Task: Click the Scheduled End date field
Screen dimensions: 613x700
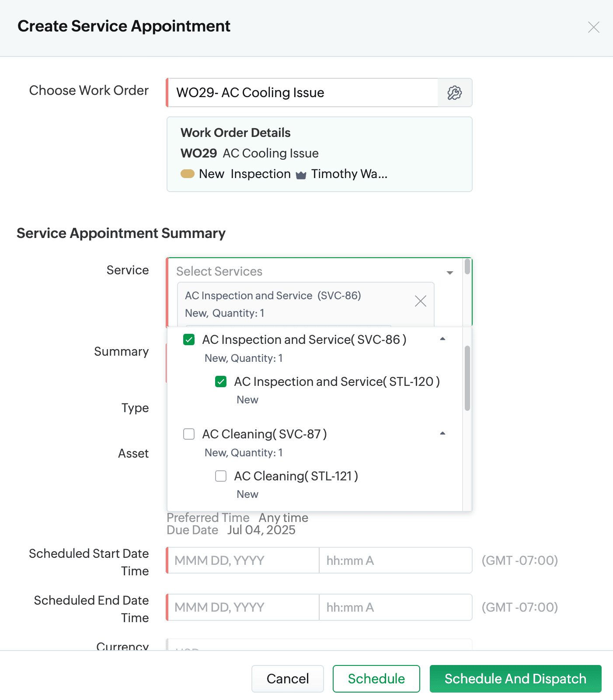Action: coord(243,607)
